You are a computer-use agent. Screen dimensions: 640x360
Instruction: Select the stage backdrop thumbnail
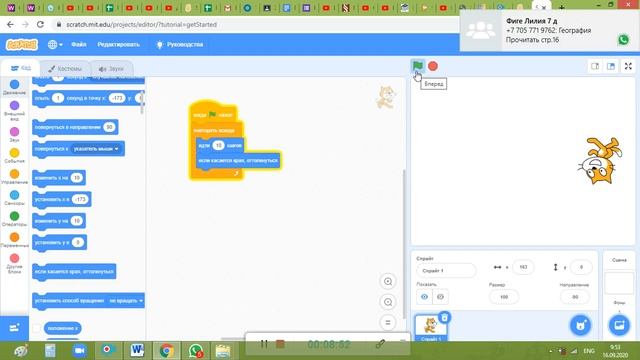tap(619, 283)
